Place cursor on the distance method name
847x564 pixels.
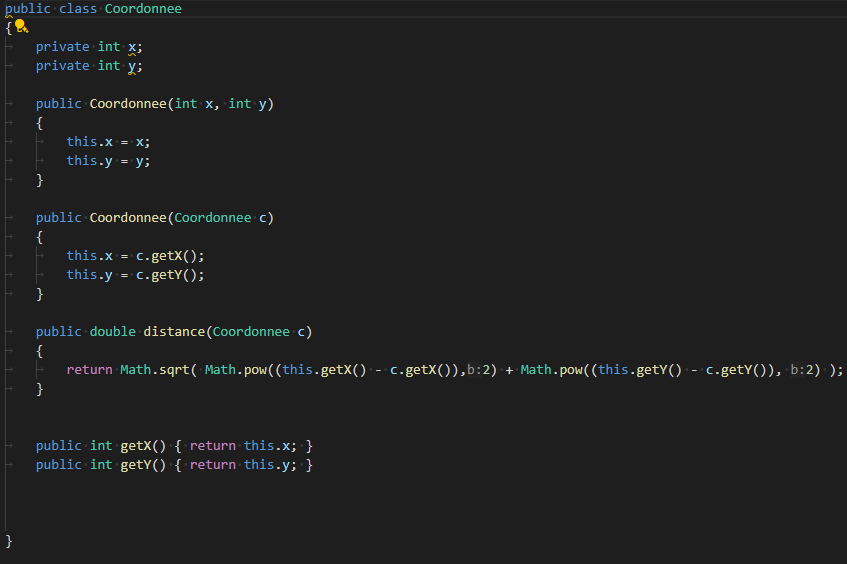(x=174, y=331)
